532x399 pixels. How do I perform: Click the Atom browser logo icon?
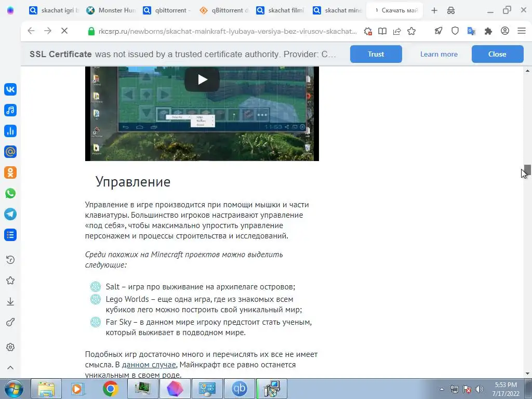pos(10,10)
